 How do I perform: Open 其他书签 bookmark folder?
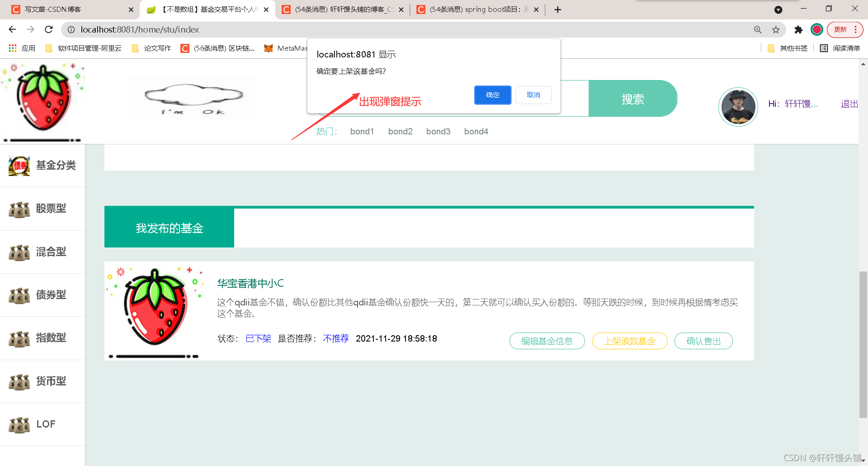(788, 48)
